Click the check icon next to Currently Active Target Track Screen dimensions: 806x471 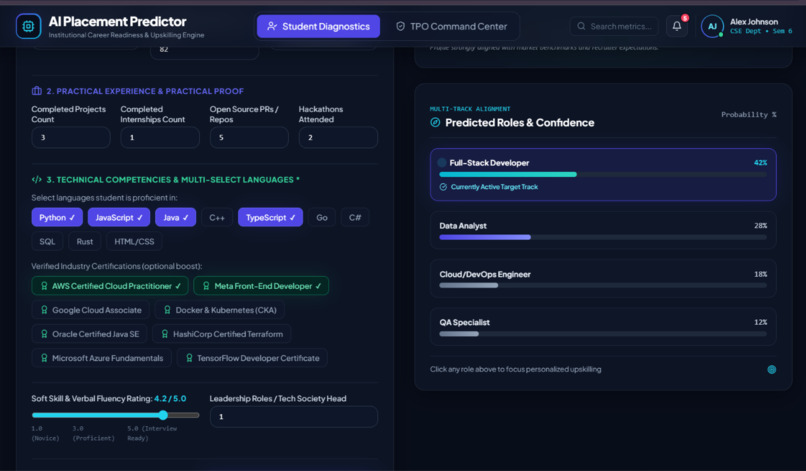[443, 187]
